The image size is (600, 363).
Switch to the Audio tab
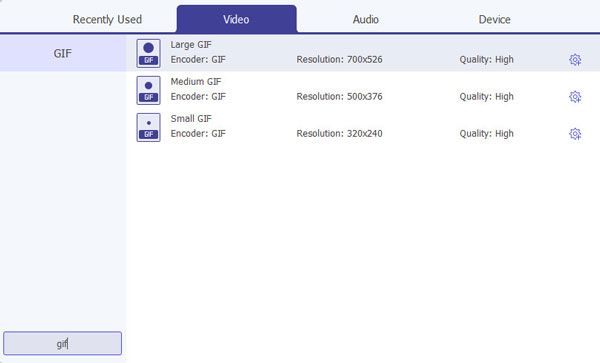point(365,20)
